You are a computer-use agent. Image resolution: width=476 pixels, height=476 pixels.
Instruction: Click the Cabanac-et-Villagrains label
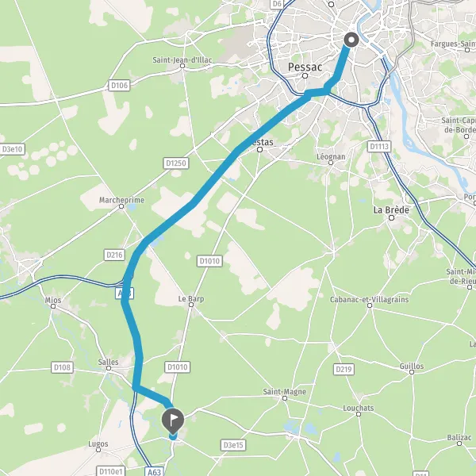click(369, 299)
